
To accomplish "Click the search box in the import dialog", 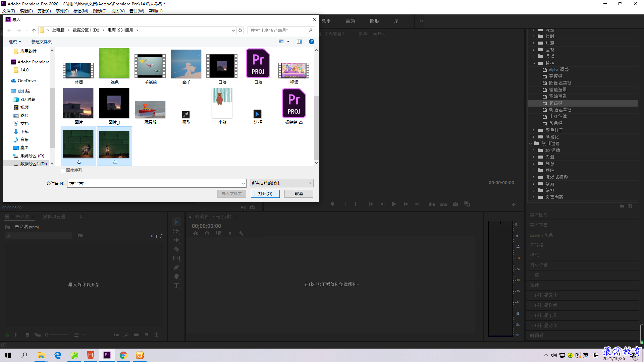I will 281,30.
